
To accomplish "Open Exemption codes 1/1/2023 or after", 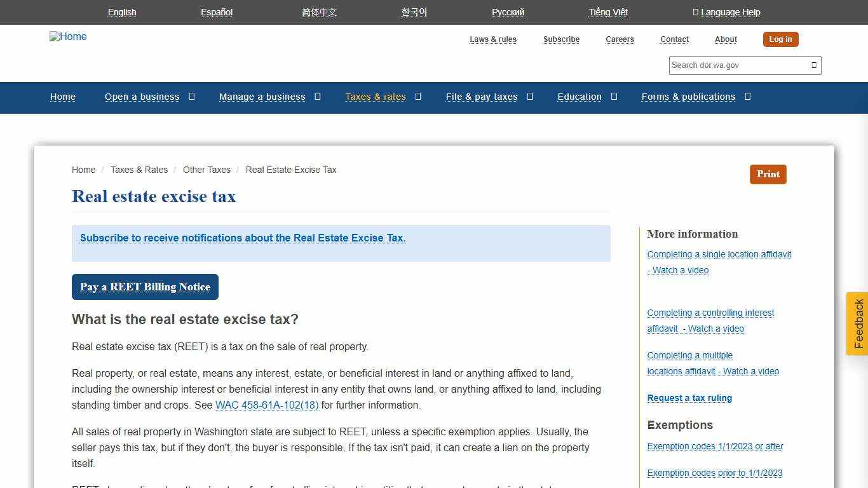I will (715, 447).
